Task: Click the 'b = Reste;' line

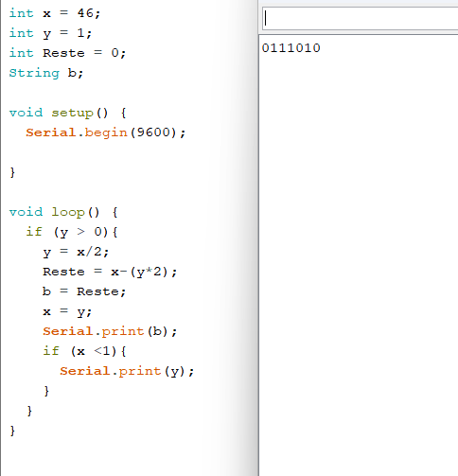Action: coord(84,291)
